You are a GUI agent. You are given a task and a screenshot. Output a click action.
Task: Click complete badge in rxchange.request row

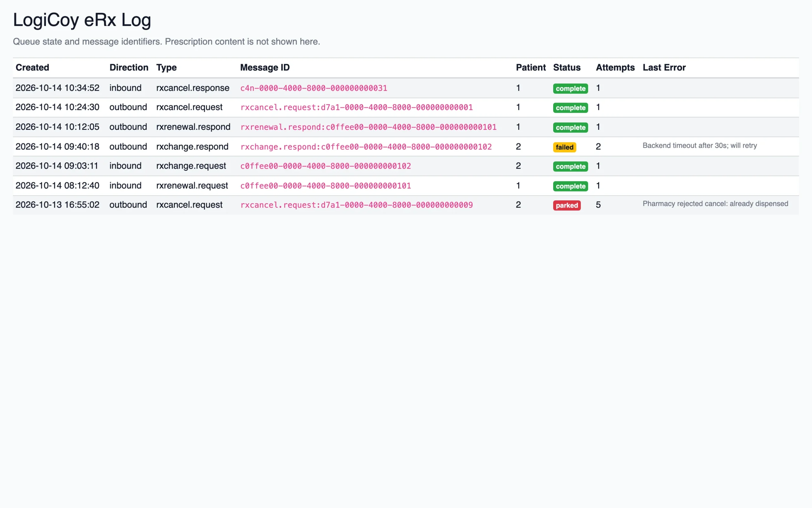[570, 166]
